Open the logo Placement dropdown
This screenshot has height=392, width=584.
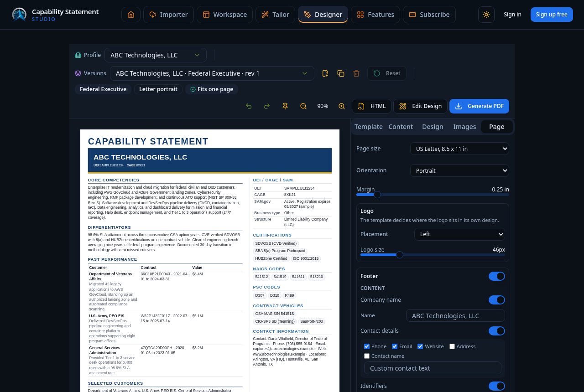[459, 234]
